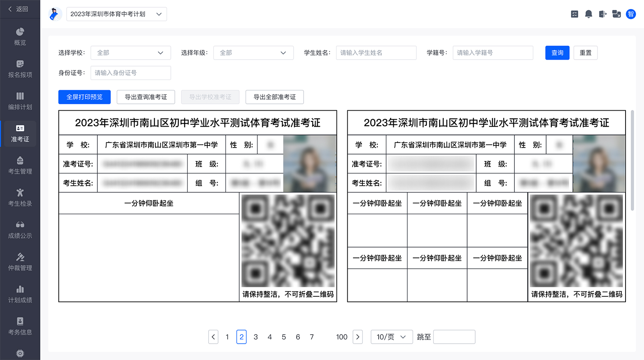The width and height of the screenshot is (644, 360).
Task: Click 请保持整洁 note on right ticket
Action: (577, 294)
